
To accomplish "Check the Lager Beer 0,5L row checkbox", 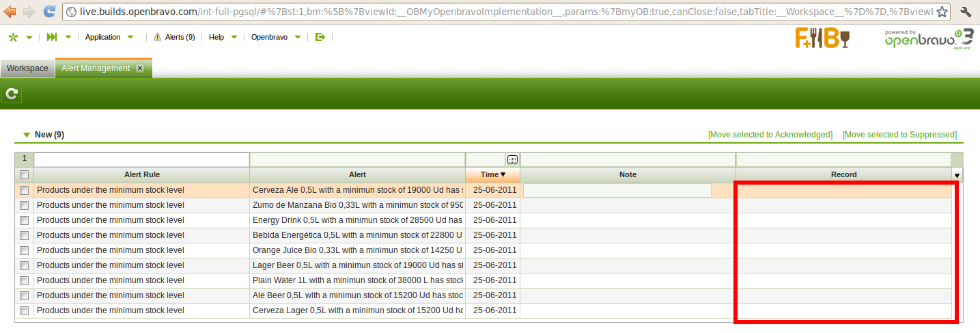I will click(24, 265).
